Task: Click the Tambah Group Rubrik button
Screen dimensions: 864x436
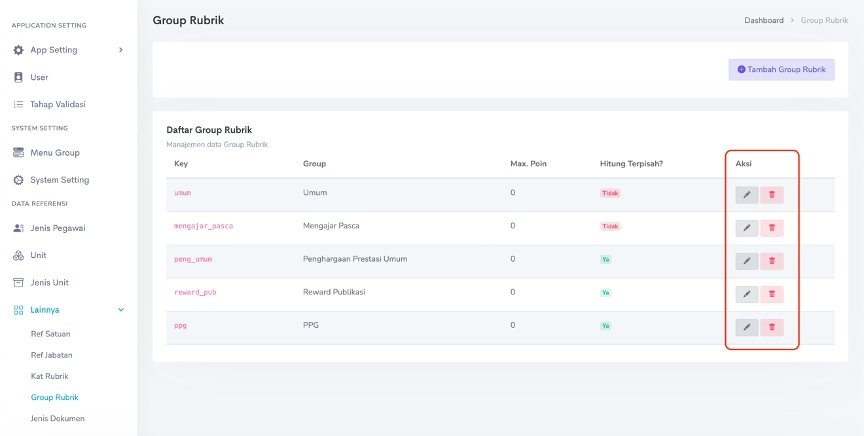Action: tap(781, 70)
